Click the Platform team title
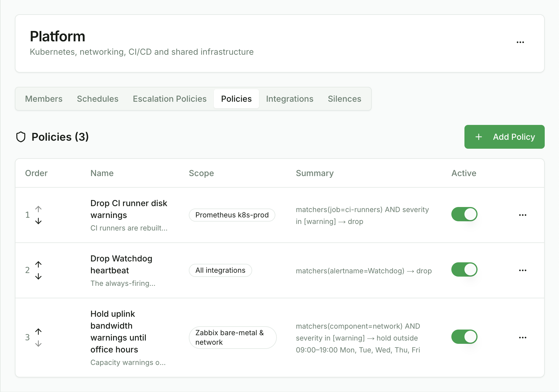Viewport: 559px width, 392px height. [x=57, y=37]
